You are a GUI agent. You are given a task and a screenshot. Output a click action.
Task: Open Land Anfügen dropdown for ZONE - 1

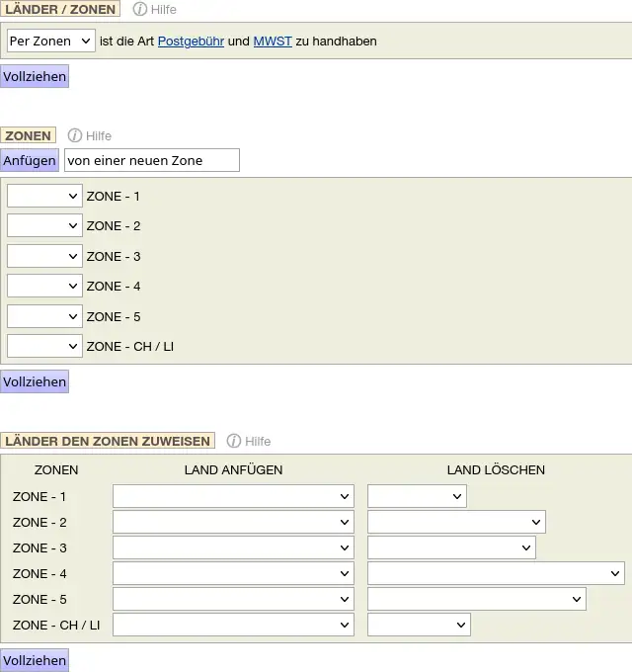coord(233,496)
